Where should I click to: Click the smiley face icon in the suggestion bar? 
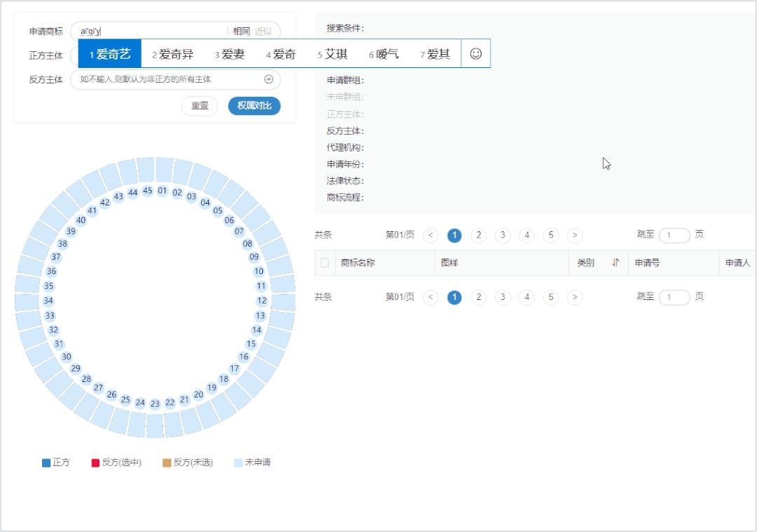(x=476, y=53)
